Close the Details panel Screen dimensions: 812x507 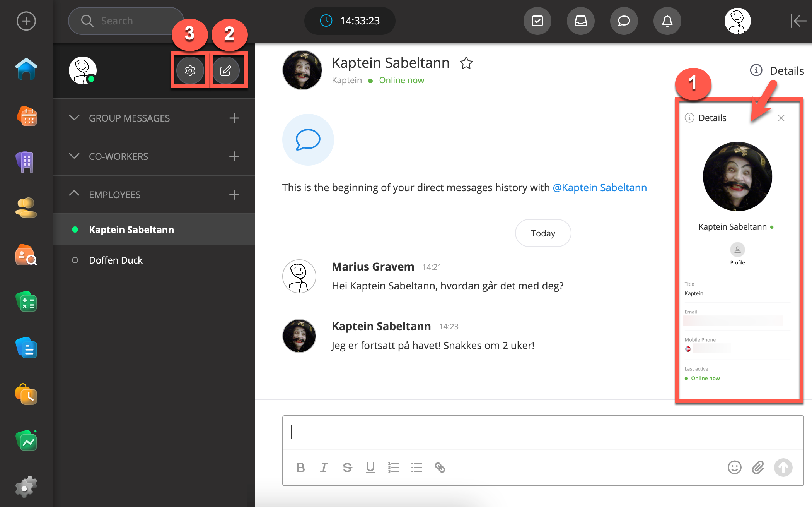click(x=781, y=118)
